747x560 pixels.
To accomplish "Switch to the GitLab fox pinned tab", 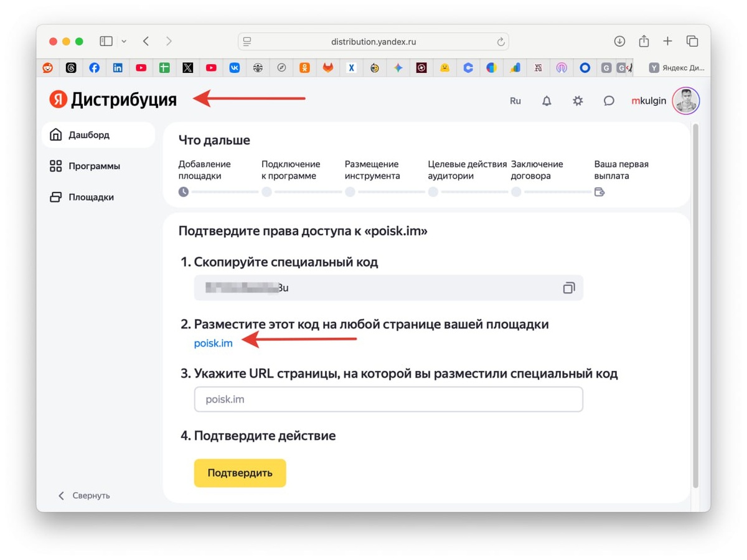I will 328,68.
